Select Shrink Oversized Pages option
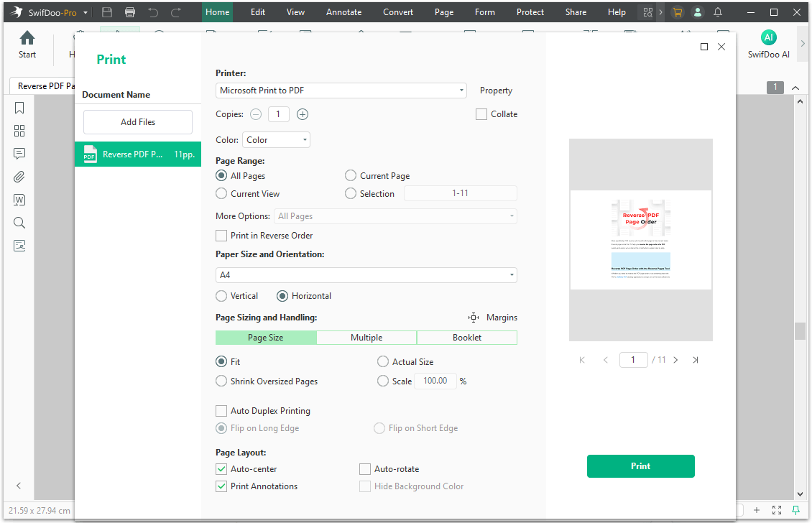The width and height of the screenshot is (812, 523). tap(221, 381)
